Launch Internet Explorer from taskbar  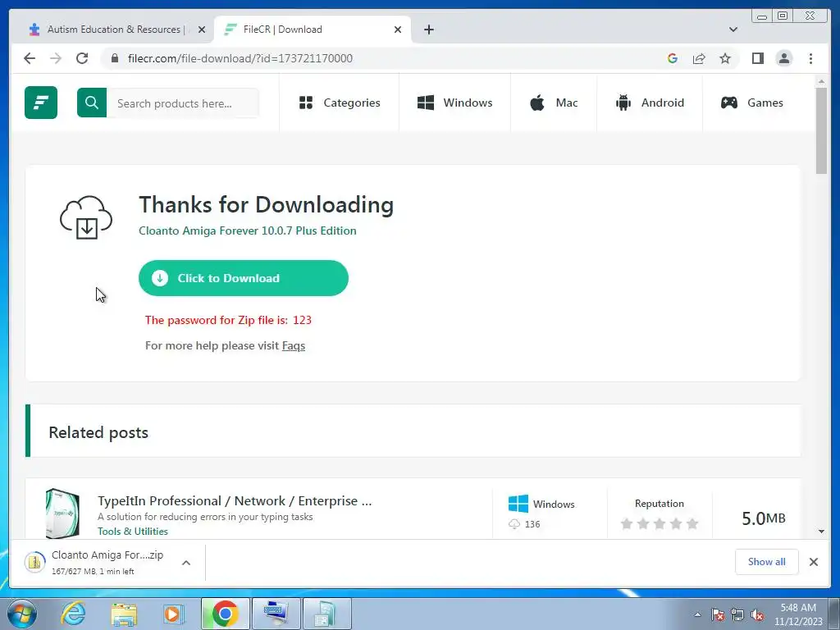73,614
